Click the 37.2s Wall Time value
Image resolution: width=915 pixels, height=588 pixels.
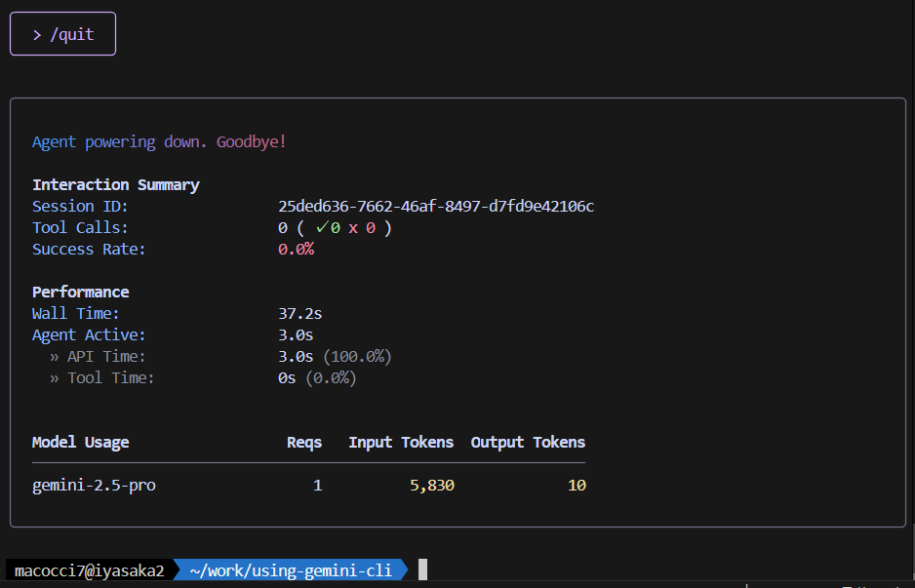(299, 314)
